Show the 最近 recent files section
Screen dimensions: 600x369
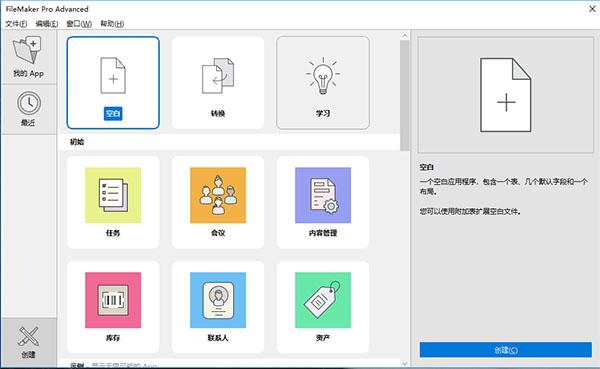coord(29,109)
